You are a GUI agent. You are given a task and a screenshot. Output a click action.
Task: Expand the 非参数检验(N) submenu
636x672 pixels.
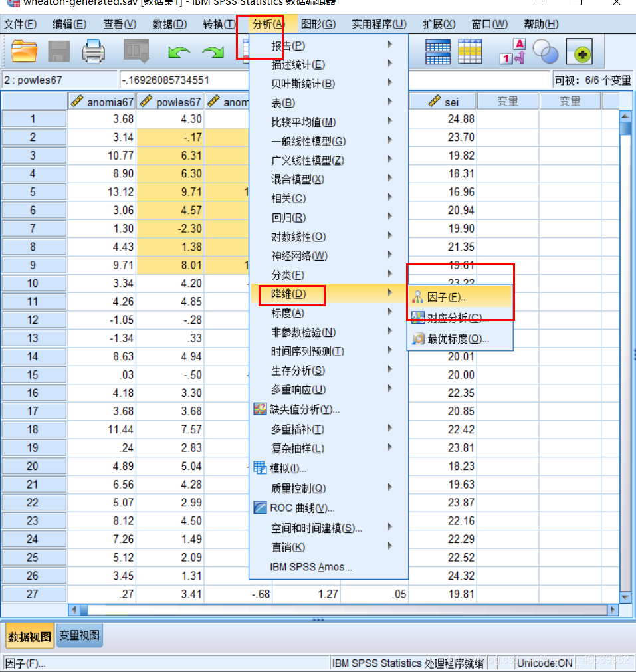(x=328, y=332)
